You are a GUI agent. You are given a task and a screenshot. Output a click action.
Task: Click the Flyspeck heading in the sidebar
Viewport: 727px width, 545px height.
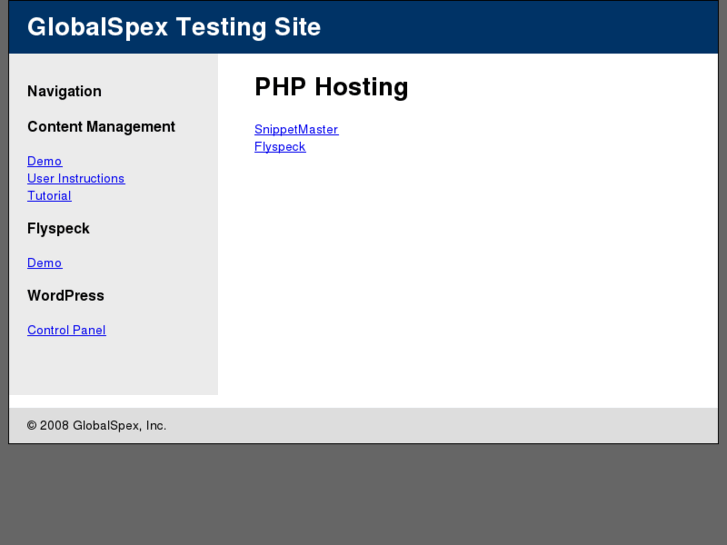click(x=58, y=229)
